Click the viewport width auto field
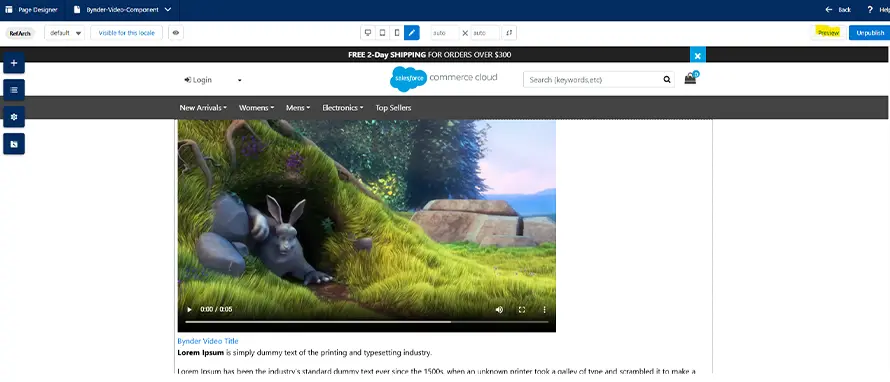890x382 pixels. (x=444, y=33)
